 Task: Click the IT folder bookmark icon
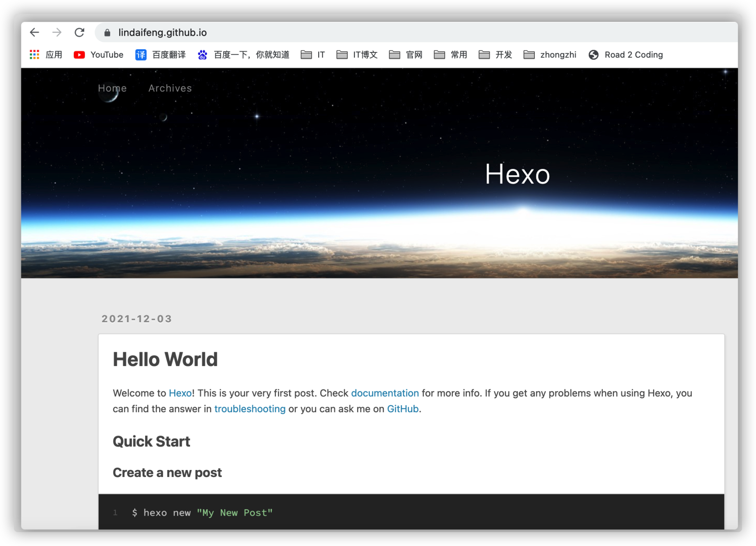point(306,54)
